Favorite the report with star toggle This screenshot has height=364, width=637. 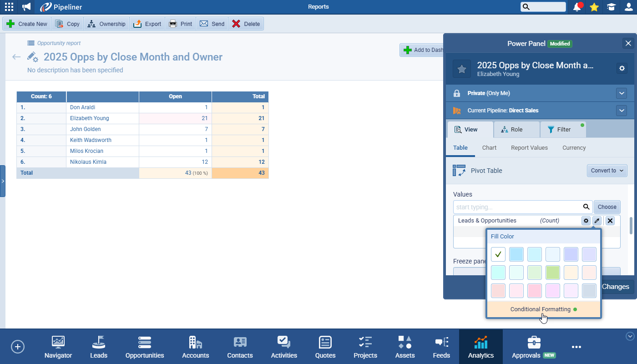pos(462,69)
